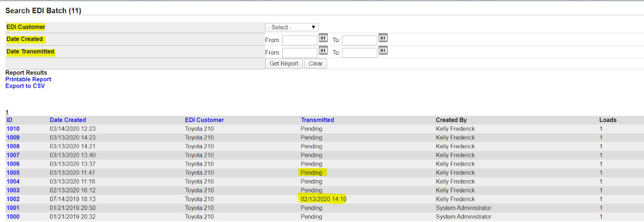
Task: Click the Loads column header
Action: point(608,120)
